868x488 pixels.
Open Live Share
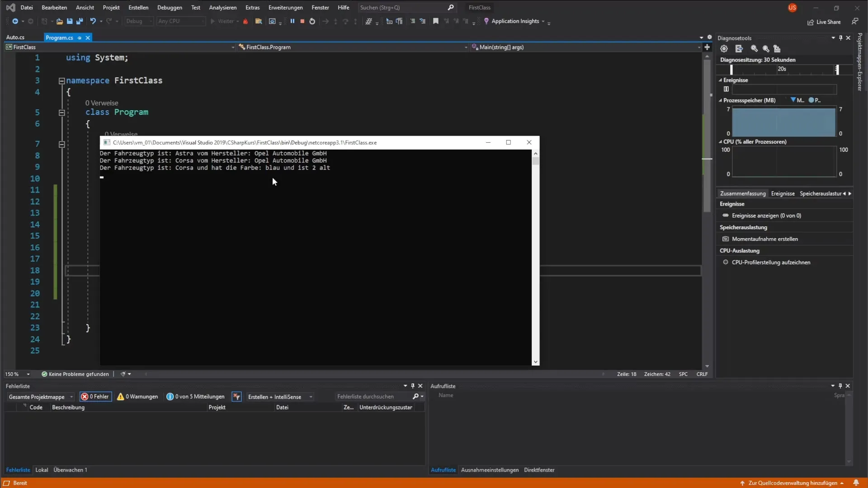[x=824, y=22]
